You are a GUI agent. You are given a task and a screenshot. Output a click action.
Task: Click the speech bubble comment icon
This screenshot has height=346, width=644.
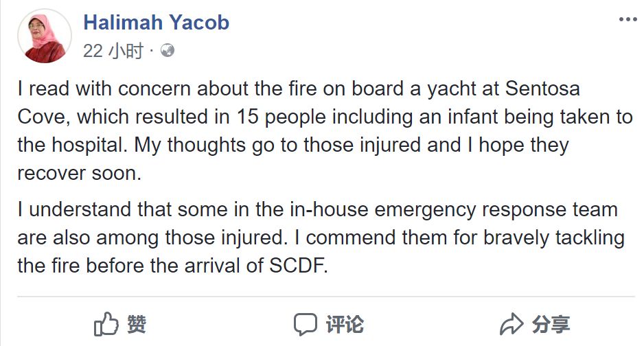tap(305, 323)
